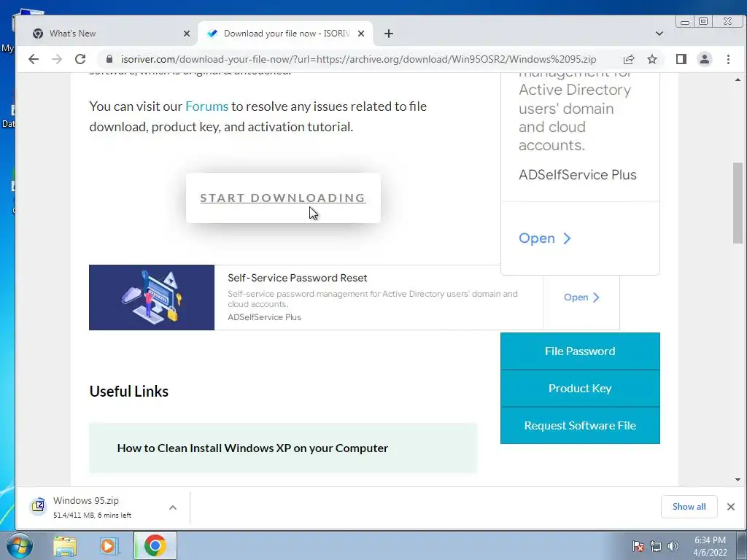Screen dimensions: 747x560
Task: Click the Product Key button
Action: (x=580, y=388)
